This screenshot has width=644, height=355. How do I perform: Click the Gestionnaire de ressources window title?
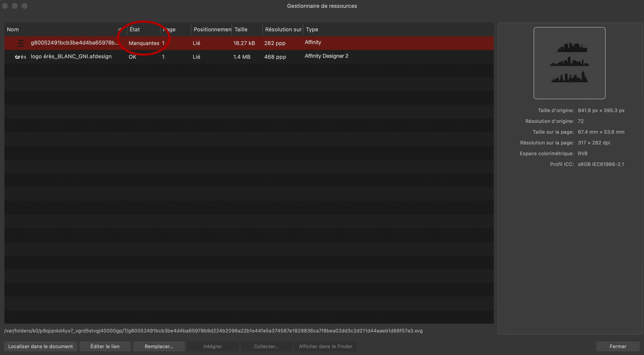[x=322, y=6]
